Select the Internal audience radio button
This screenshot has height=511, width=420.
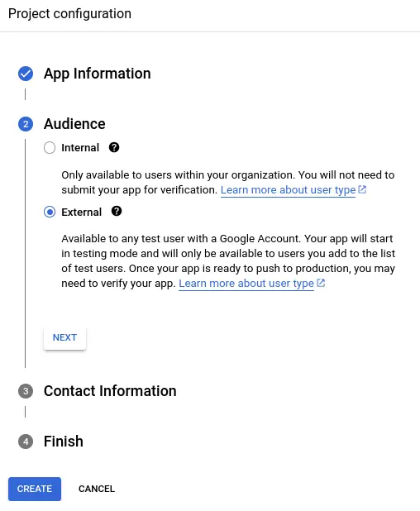coord(50,148)
